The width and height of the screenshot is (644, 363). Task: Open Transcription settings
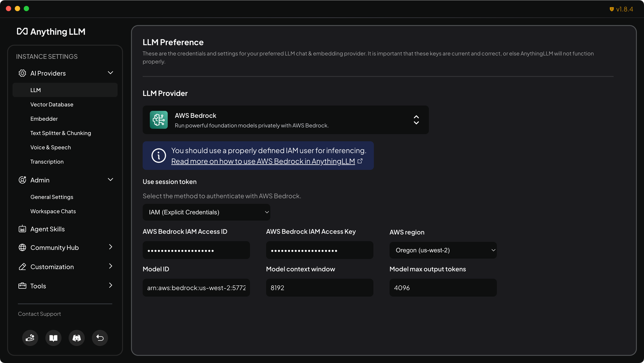pyautogui.click(x=47, y=162)
